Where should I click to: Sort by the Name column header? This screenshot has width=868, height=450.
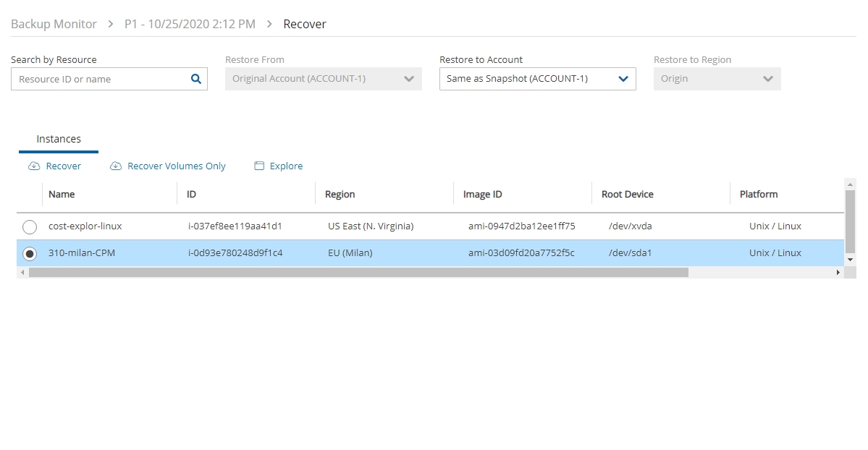(62, 195)
